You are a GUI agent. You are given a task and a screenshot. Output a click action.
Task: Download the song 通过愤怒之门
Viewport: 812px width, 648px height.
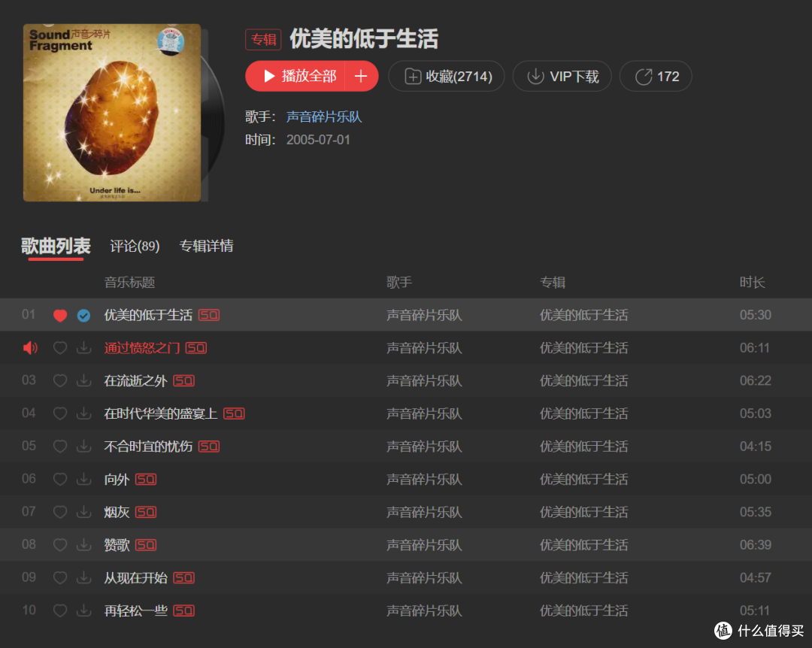pos(83,348)
